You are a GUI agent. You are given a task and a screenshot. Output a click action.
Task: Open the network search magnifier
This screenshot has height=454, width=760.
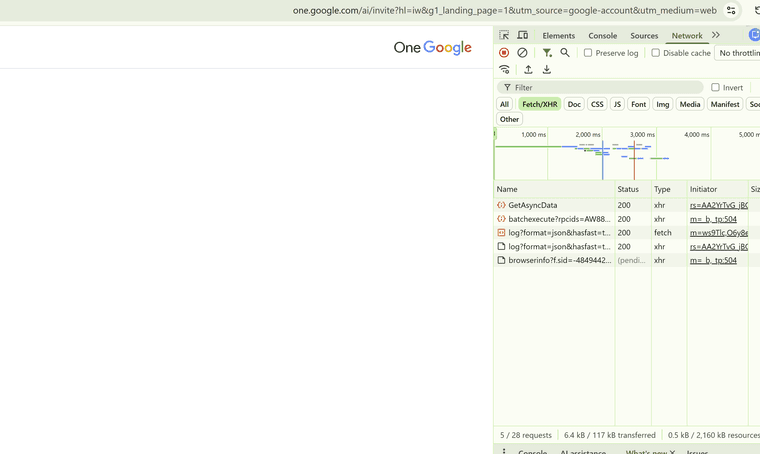click(x=565, y=53)
